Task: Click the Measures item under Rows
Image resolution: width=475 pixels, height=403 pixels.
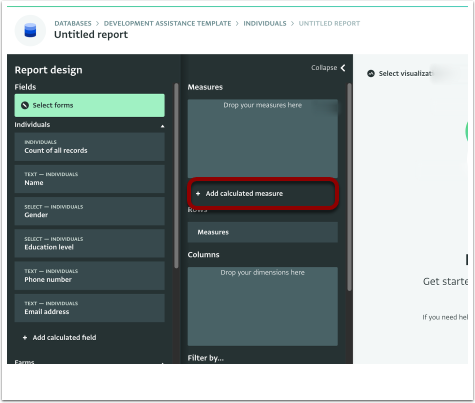Action: tap(263, 232)
